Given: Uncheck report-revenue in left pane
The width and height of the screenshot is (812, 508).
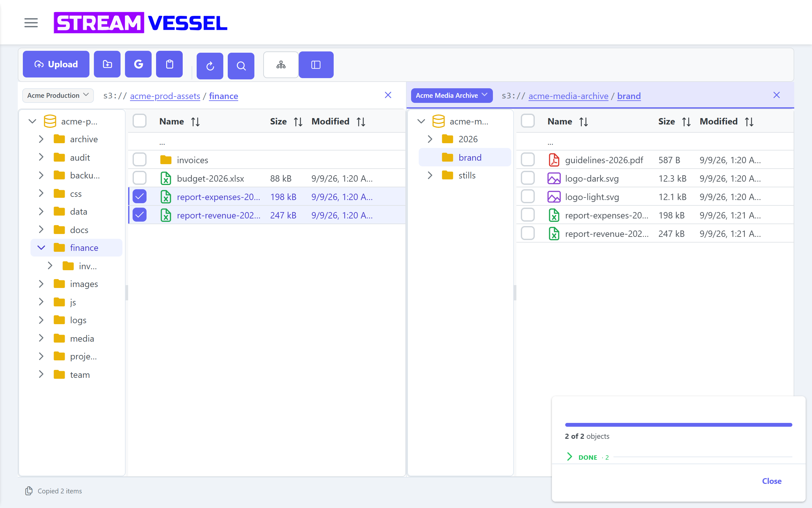Looking at the screenshot, I should point(140,215).
